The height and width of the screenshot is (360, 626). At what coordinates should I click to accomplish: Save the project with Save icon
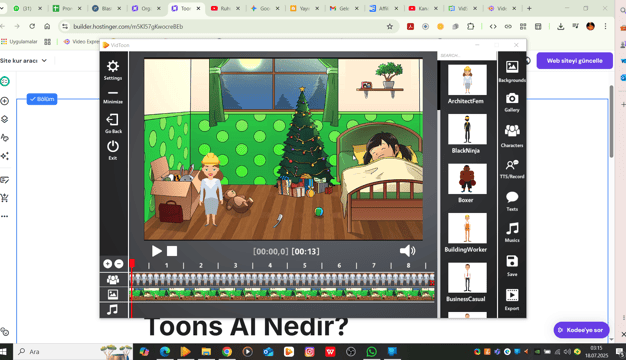point(512,265)
